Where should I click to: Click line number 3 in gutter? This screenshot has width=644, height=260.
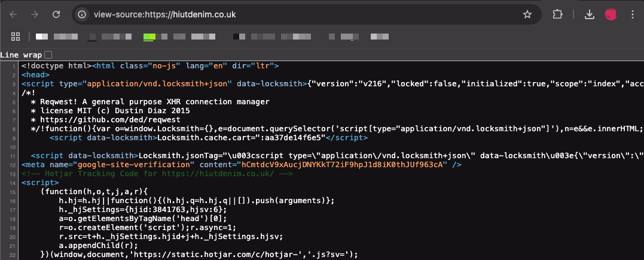tap(14, 84)
